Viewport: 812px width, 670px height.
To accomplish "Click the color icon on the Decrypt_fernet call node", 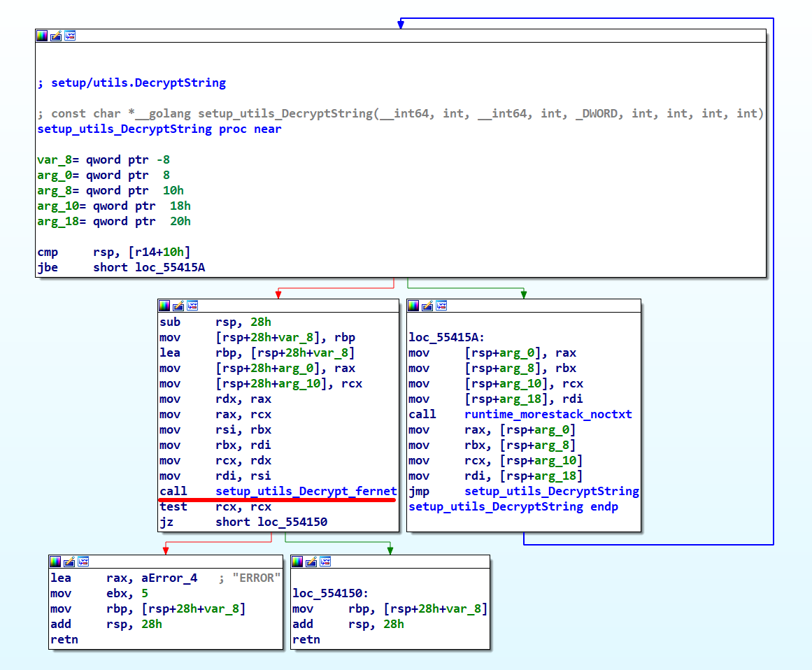I will click(164, 306).
